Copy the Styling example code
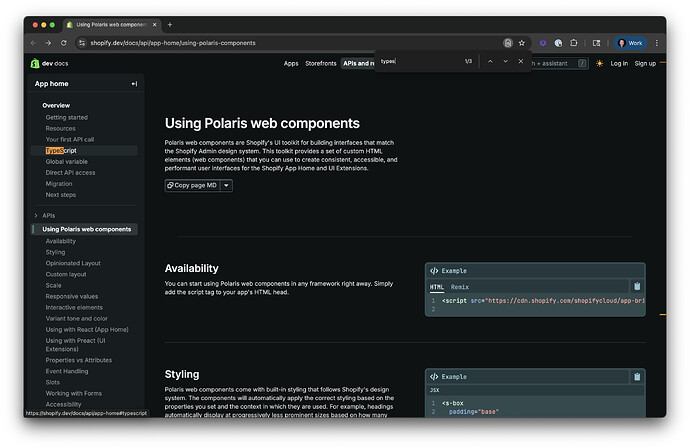 point(637,377)
